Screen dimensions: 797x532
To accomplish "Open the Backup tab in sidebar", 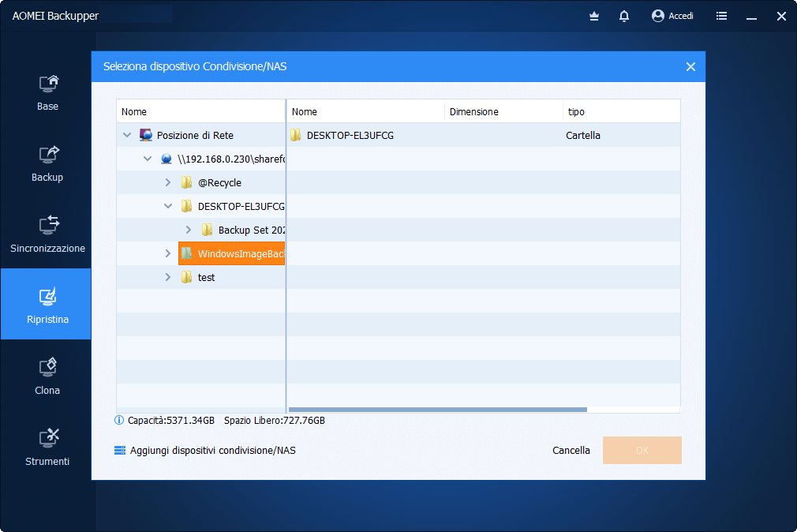I will (47, 163).
